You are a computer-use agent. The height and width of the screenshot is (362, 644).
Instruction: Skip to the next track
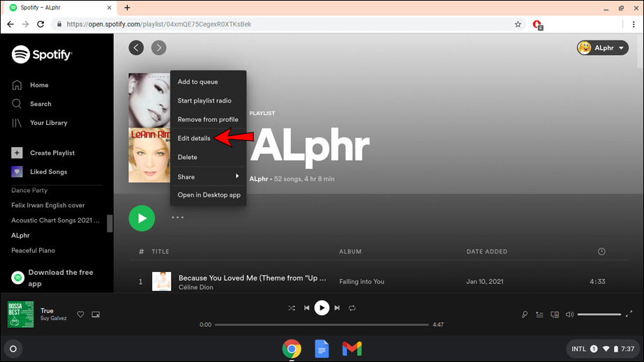click(337, 308)
